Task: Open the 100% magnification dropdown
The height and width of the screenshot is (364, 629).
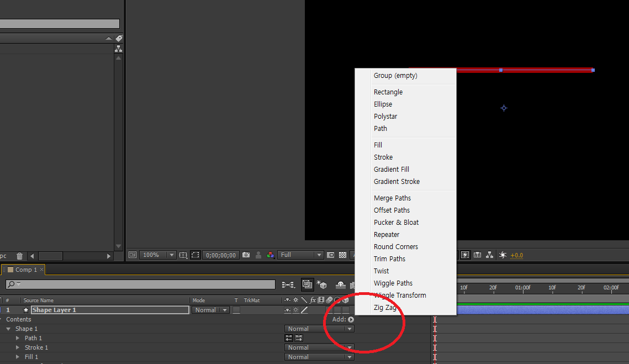Action: (157, 255)
